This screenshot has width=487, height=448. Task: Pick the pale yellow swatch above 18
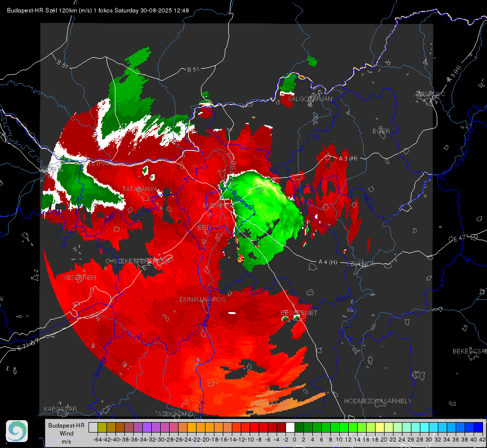tap(380, 427)
